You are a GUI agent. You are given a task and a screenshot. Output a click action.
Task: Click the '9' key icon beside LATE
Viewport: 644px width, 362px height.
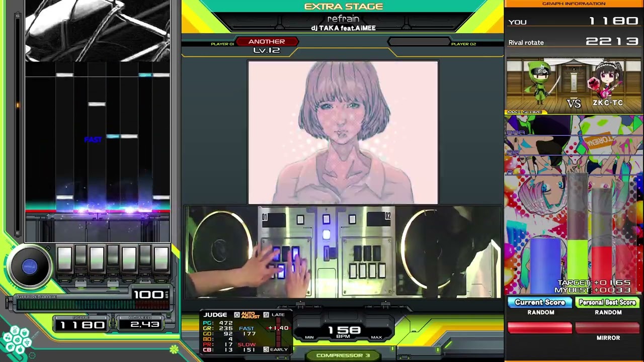(x=266, y=315)
